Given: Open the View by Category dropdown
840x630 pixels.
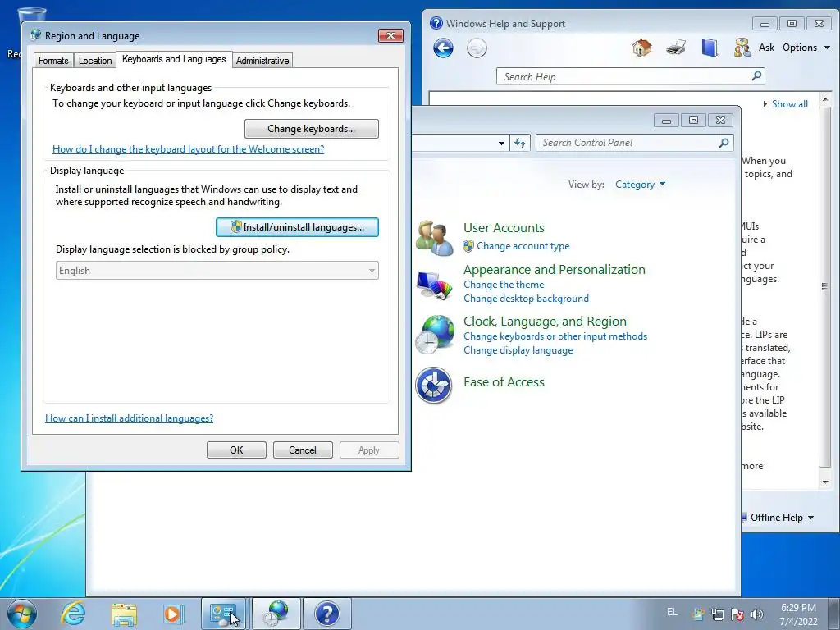Looking at the screenshot, I should point(640,185).
